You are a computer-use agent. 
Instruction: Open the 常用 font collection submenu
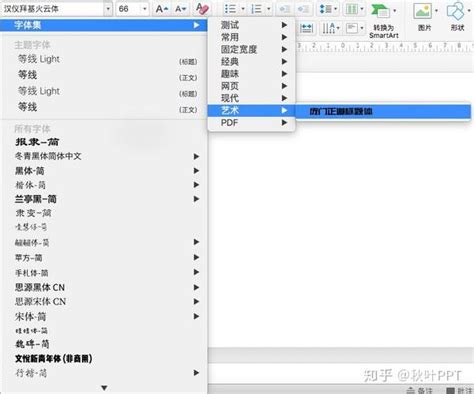coord(251,37)
